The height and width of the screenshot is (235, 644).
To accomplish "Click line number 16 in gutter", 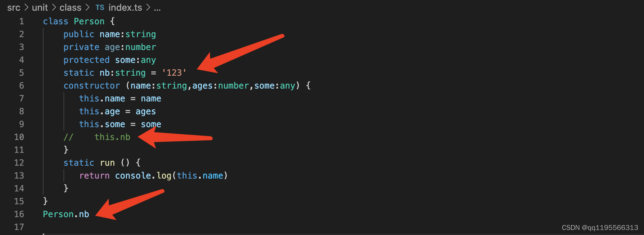I will pos(19,214).
